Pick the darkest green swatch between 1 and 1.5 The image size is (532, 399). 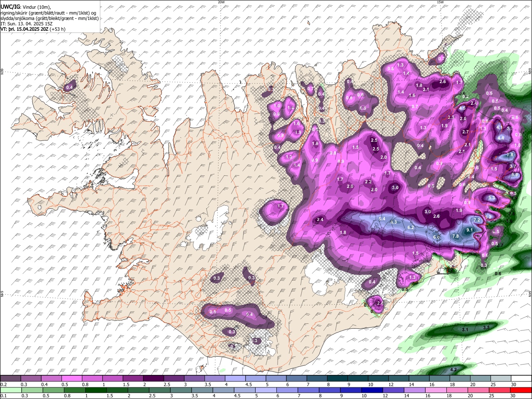pos(96,390)
